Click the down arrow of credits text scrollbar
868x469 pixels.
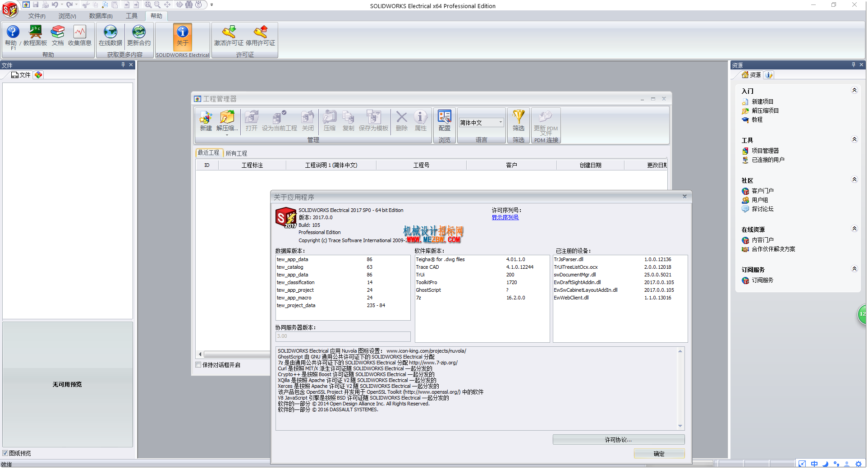tap(680, 426)
